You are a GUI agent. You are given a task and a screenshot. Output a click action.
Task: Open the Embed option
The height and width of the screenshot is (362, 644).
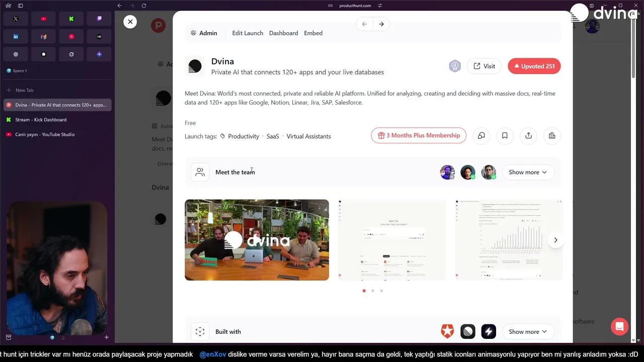[x=313, y=33]
